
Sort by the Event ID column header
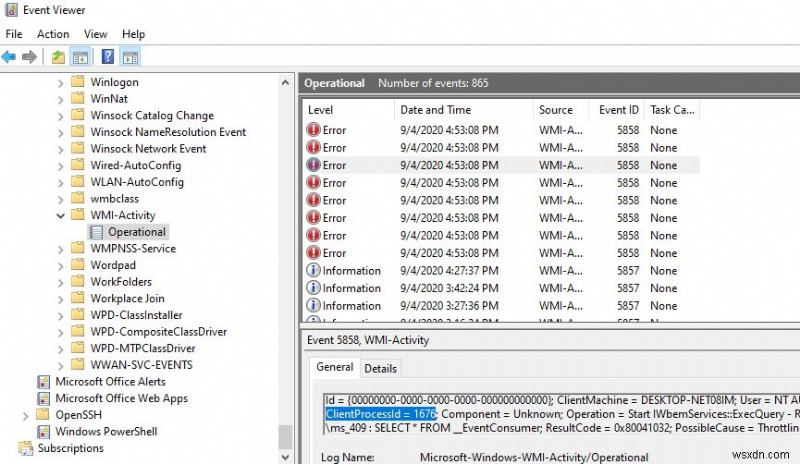tap(617, 110)
